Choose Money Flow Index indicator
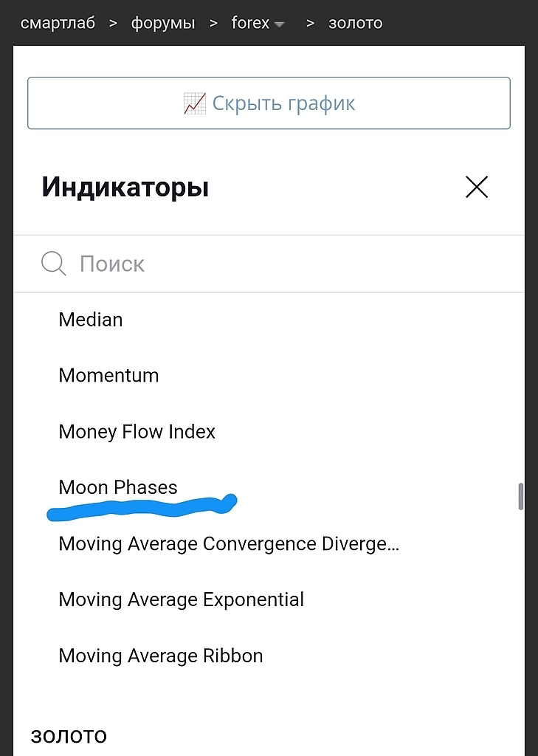Viewport: 538px width, 756px height. point(137,431)
